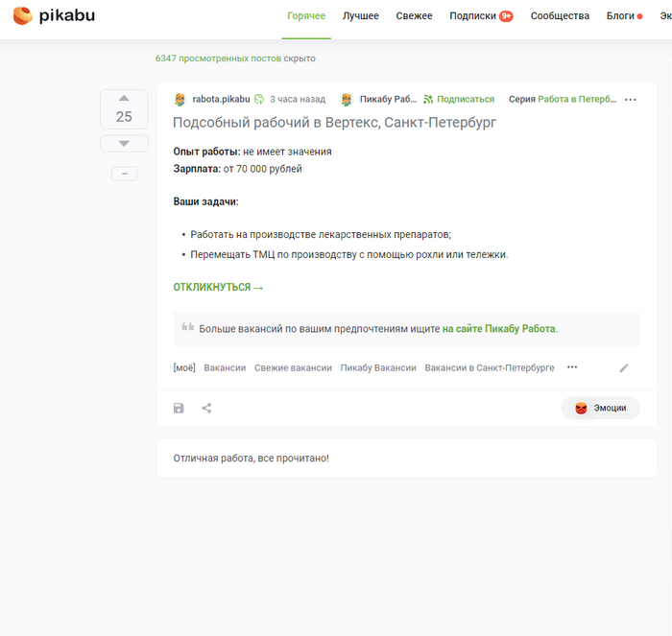
Task: Click the Pikabu logo
Action: (x=54, y=16)
